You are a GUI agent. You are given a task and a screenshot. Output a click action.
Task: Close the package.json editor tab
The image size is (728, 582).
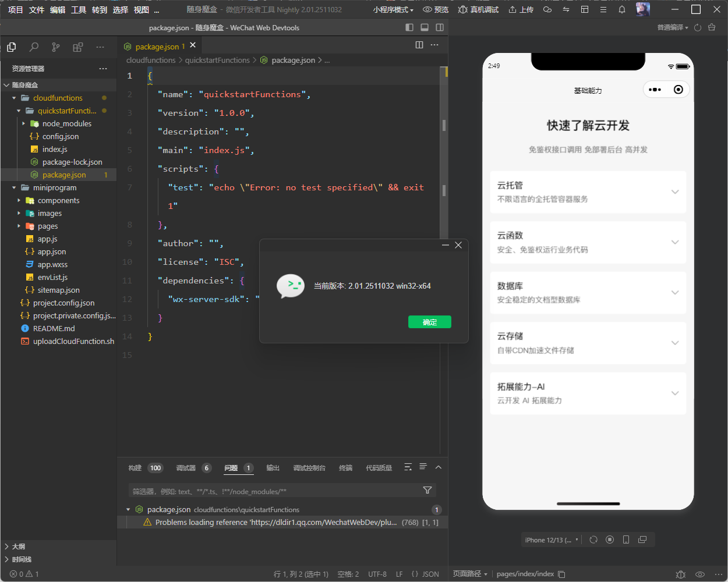[193, 45]
